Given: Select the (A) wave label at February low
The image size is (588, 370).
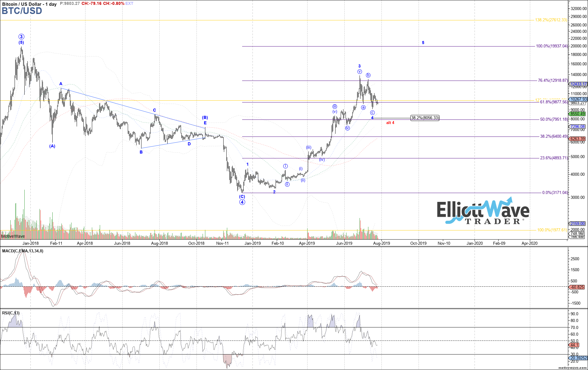Looking at the screenshot, I should (52, 146).
